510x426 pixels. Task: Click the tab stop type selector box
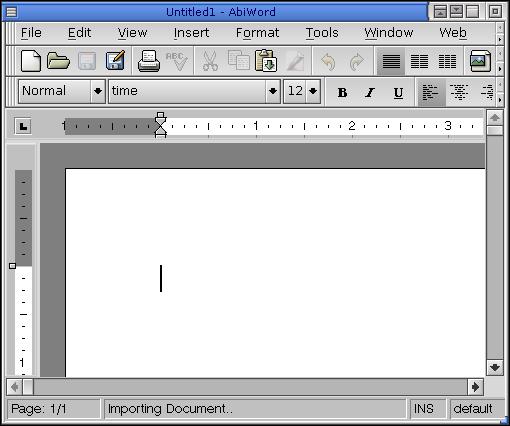pos(23,126)
